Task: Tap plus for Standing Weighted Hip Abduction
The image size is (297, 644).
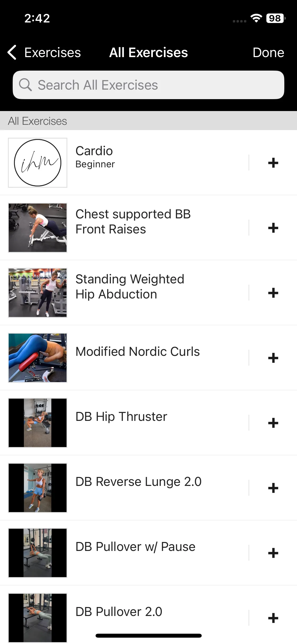Action: pyautogui.click(x=273, y=293)
